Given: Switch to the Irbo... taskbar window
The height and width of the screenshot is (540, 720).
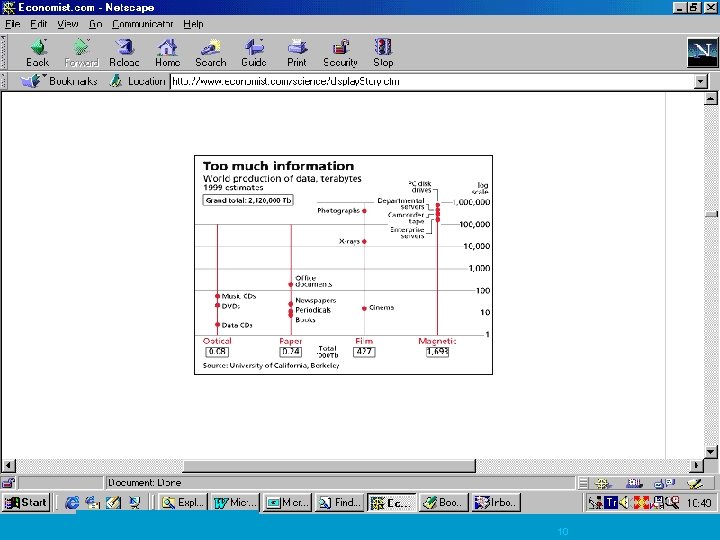Looking at the screenshot, I should click(496, 503).
